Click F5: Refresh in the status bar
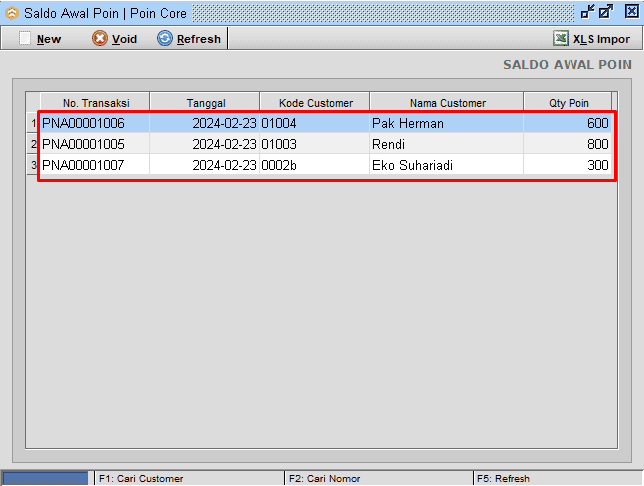The width and height of the screenshot is (644, 486). (503, 479)
